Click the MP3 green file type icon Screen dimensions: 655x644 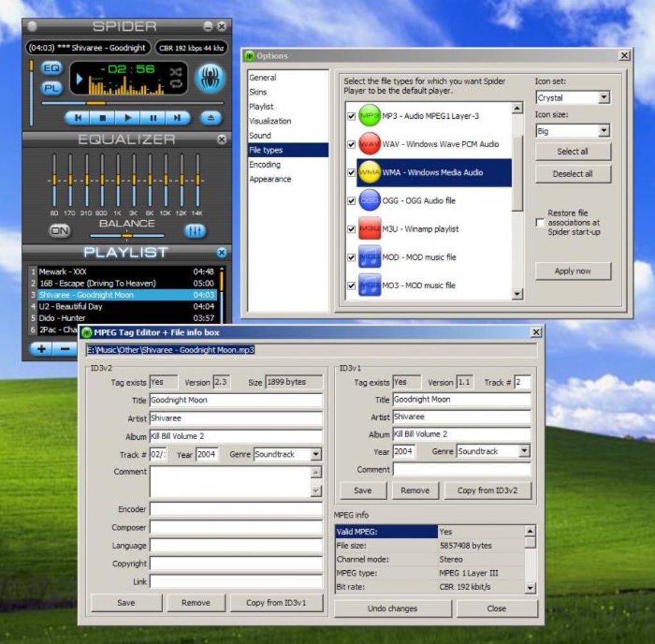(369, 116)
